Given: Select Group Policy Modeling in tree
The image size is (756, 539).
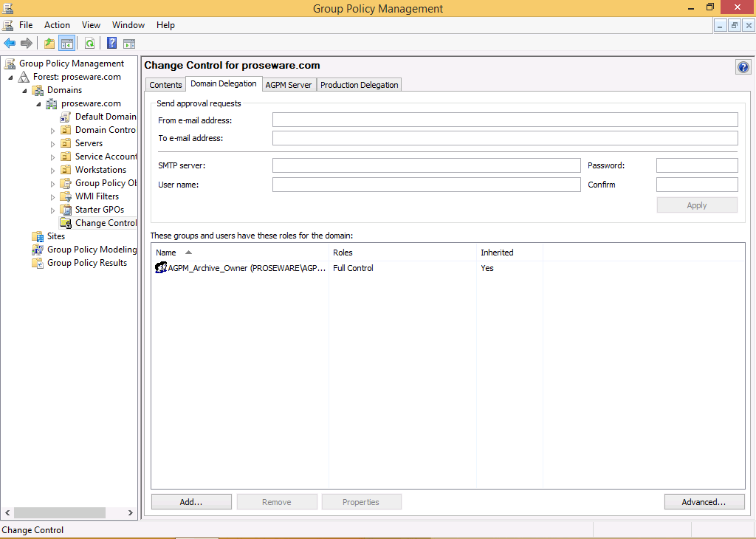Looking at the screenshot, I should pos(92,250).
